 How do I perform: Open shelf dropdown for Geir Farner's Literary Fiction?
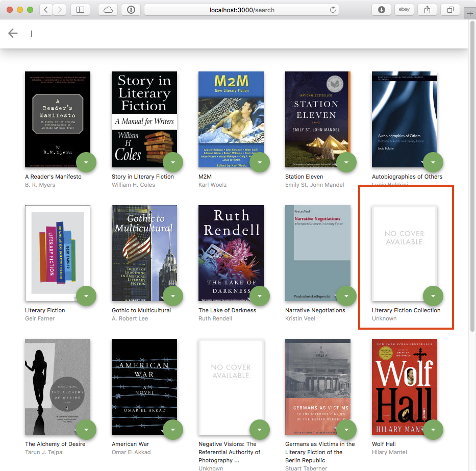coord(86,296)
